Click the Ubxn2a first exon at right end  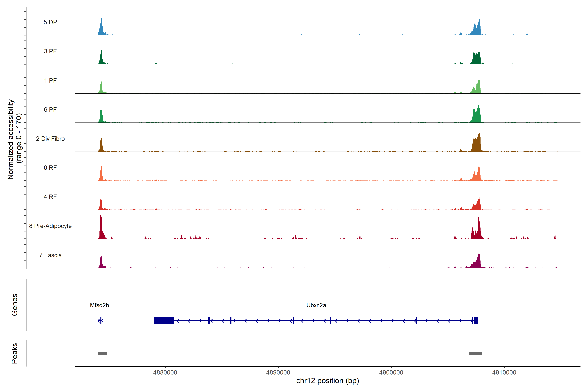[476, 320]
